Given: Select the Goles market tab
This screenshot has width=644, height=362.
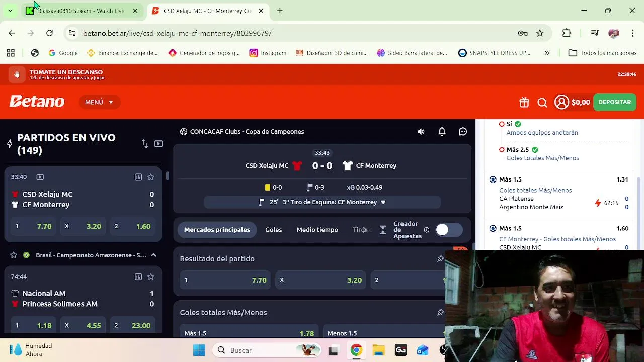Looking at the screenshot, I should click(x=274, y=230).
